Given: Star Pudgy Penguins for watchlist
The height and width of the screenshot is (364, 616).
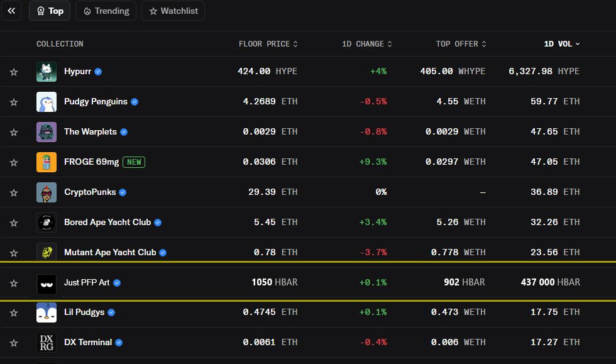Looking at the screenshot, I should click(x=14, y=102).
